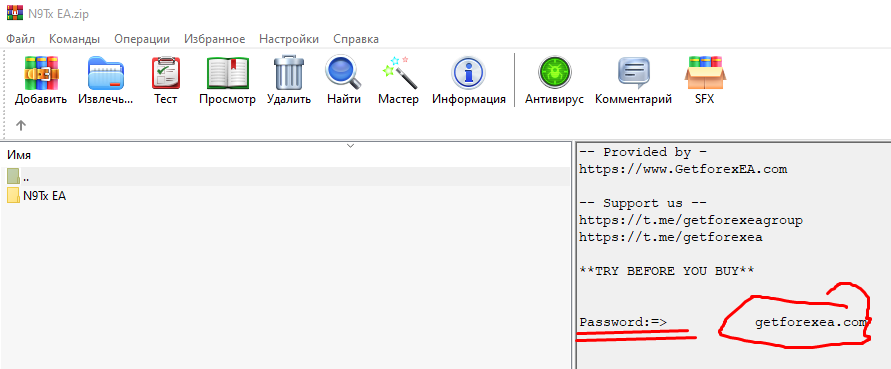Open the Просмотр (View) book icon

tap(227, 73)
